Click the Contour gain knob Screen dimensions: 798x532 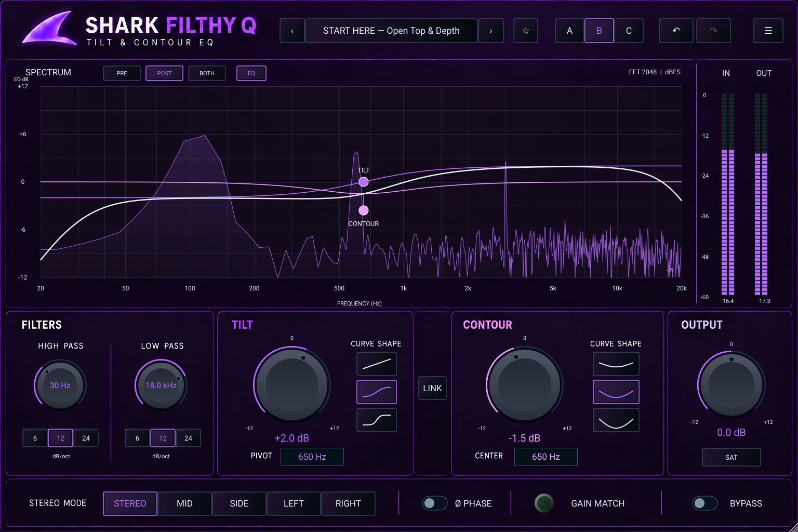point(525,385)
